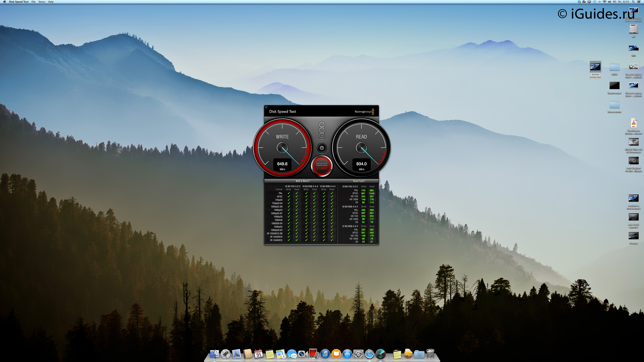Open the File menu
644x362 pixels.
[x=33, y=2]
